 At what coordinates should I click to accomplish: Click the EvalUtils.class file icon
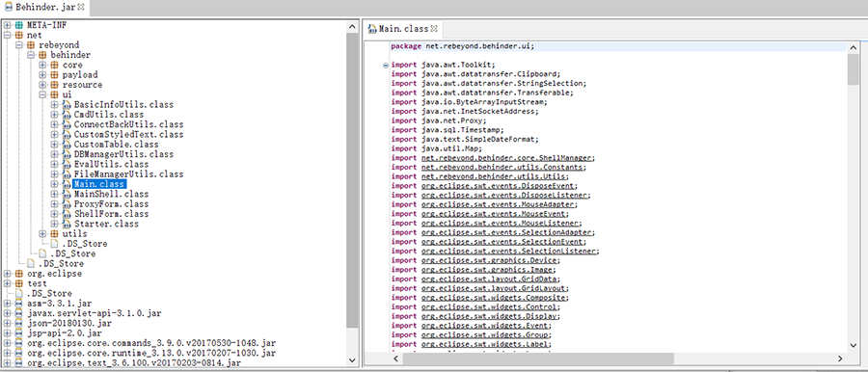pyautogui.click(x=67, y=165)
